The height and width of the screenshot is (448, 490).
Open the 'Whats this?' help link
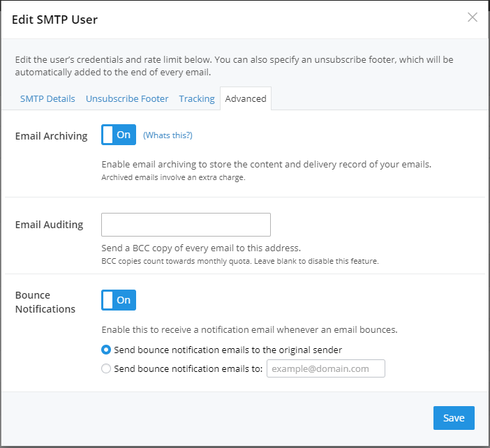click(168, 135)
